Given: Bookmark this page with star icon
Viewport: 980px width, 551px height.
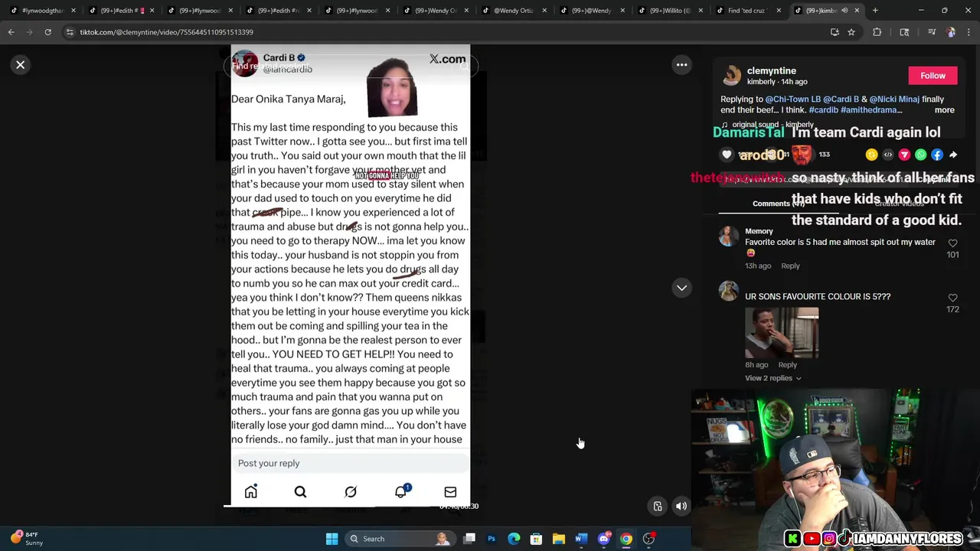Looking at the screenshot, I should pos(851,32).
